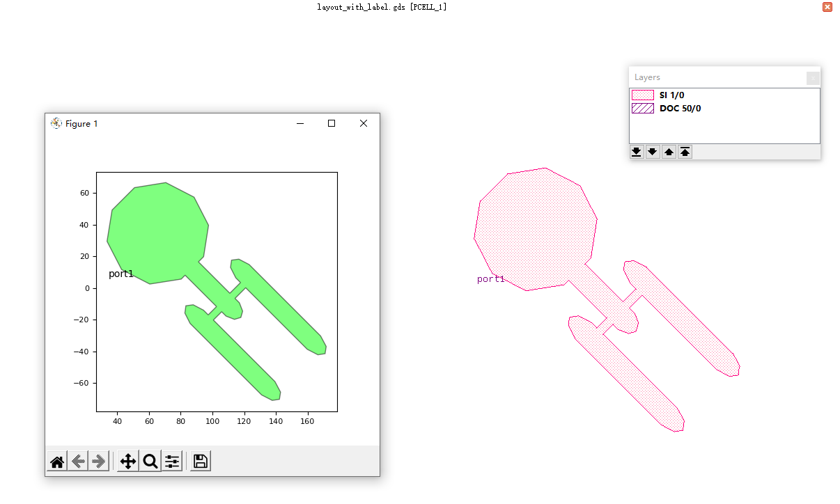This screenshot has height=504, width=840.
Task: Maximize the Figure 1 window
Action: 332,123
